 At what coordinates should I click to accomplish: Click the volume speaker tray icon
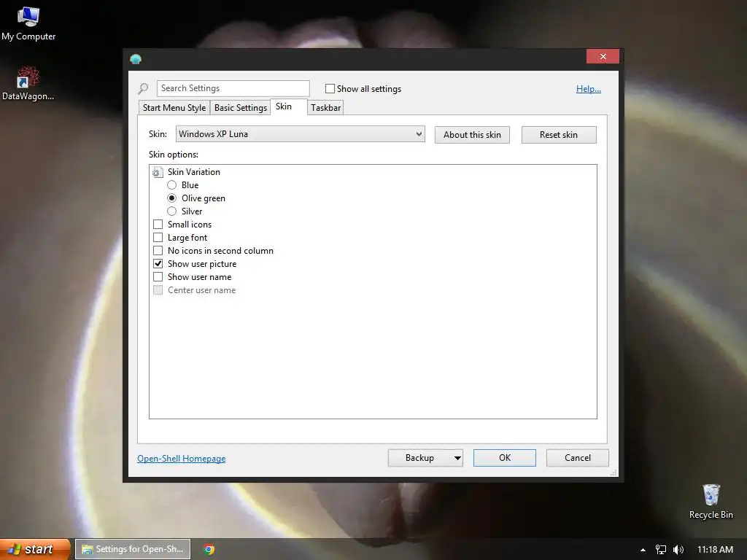point(678,550)
